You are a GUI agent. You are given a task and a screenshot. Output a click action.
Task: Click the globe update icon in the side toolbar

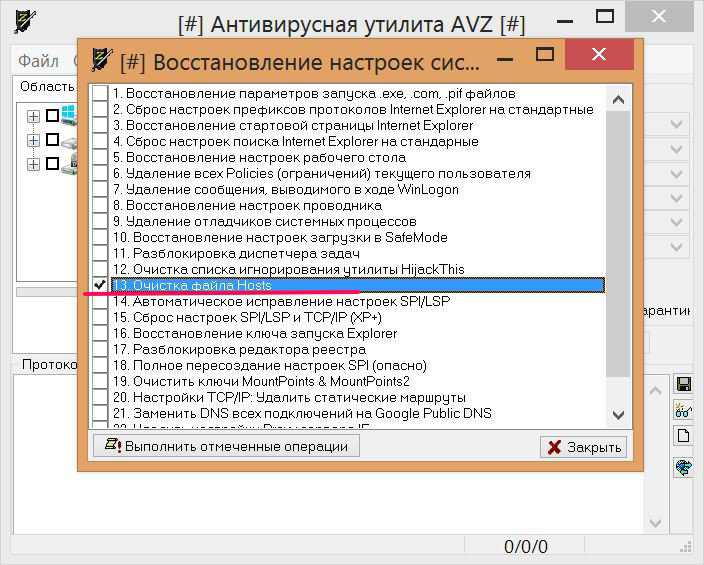coord(683,468)
